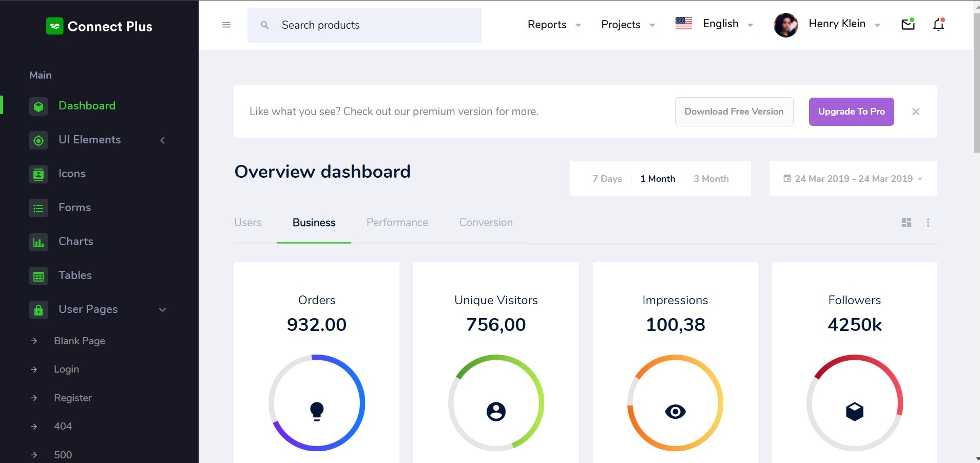980x463 pixels.
Task: Click the Tables sidebar icon
Action: point(39,276)
